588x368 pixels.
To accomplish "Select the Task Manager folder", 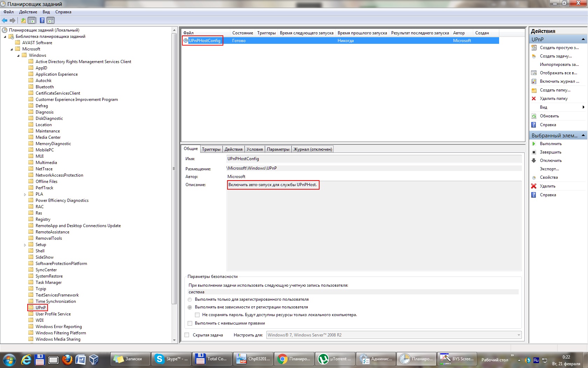I will (49, 282).
